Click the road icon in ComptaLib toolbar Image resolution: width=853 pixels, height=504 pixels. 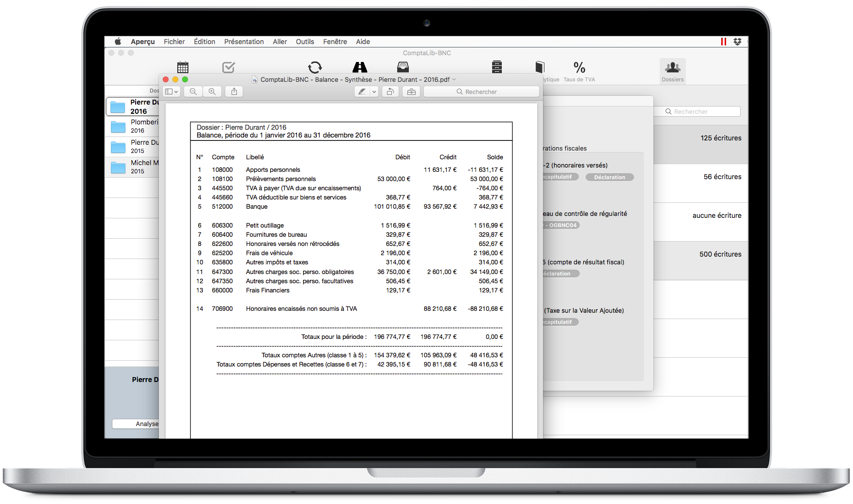[360, 67]
